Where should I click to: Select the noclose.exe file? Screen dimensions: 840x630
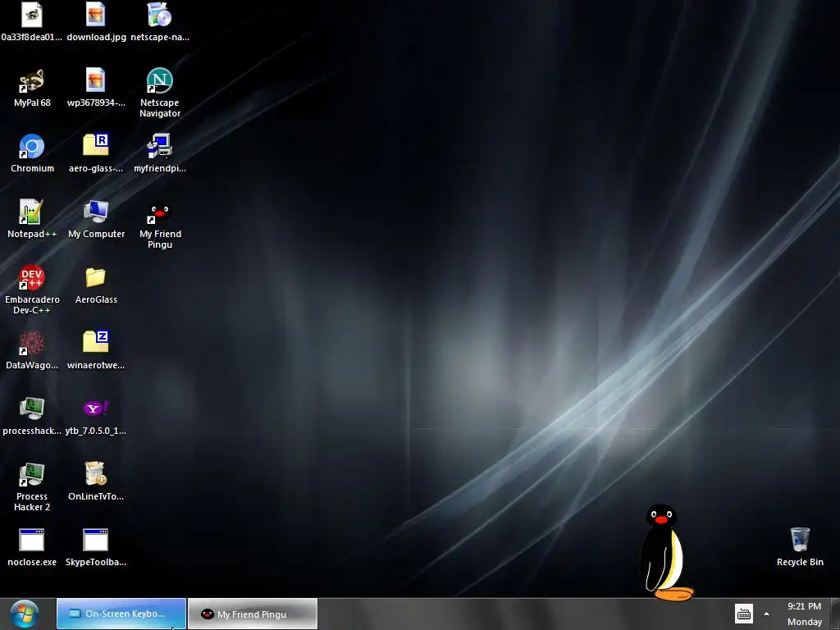point(32,540)
